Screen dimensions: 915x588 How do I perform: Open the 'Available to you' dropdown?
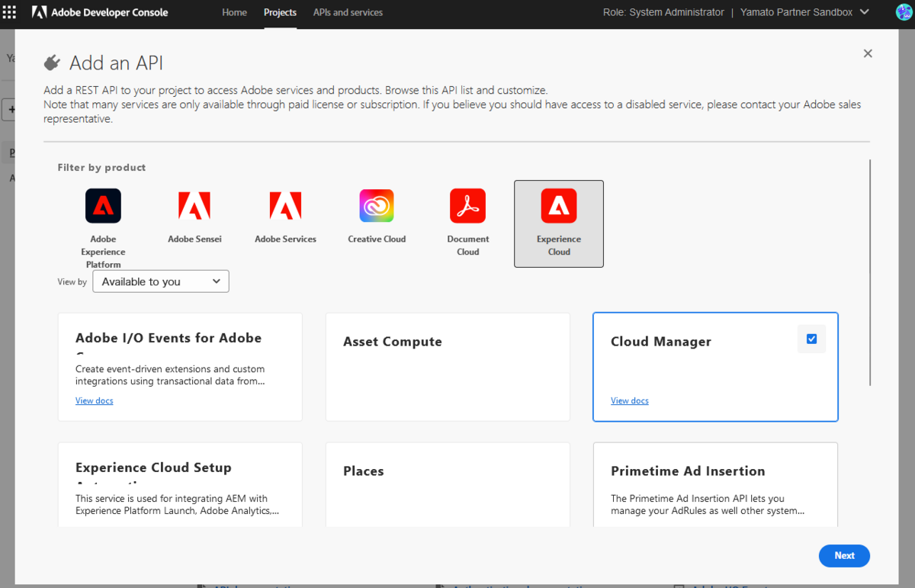[x=160, y=281]
